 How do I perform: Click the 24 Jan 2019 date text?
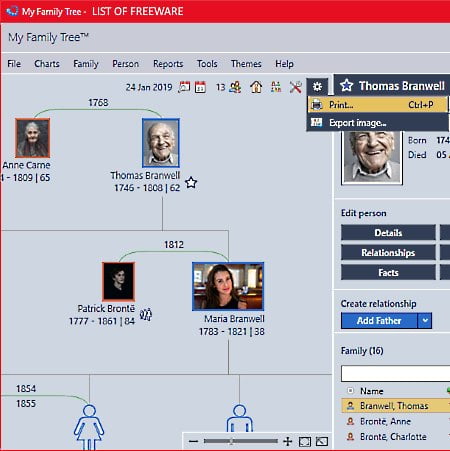[x=149, y=87]
